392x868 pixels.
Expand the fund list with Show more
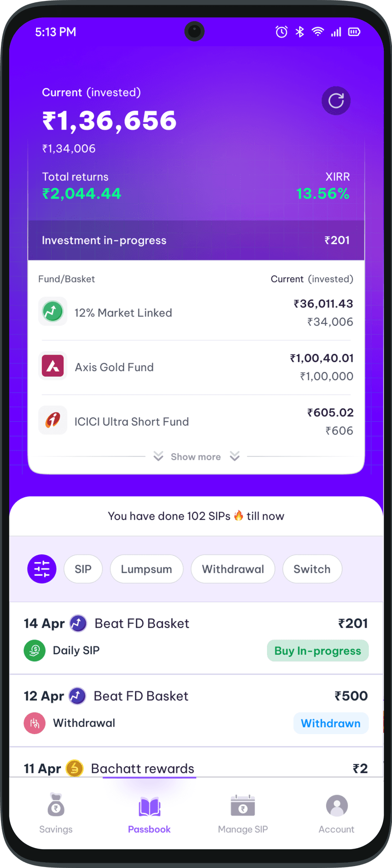pyautogui.click(x=196, y=456)
